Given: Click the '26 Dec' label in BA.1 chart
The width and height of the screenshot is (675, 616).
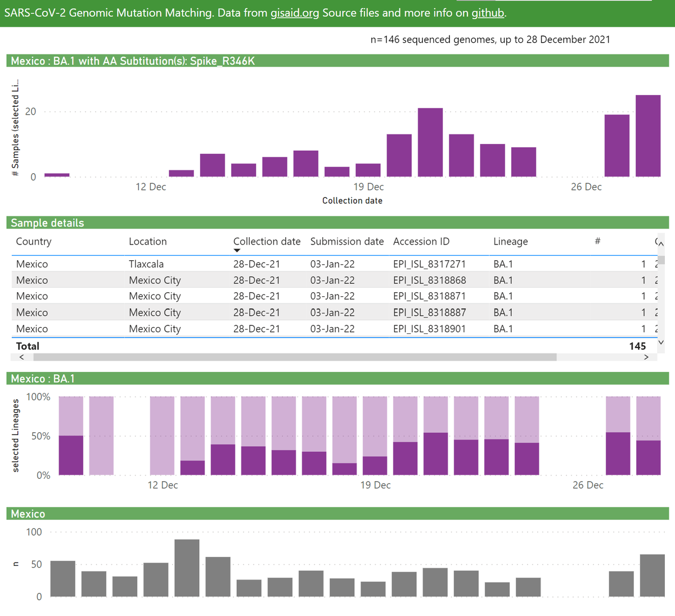Looking at the screenshot, I should point(588,485).
